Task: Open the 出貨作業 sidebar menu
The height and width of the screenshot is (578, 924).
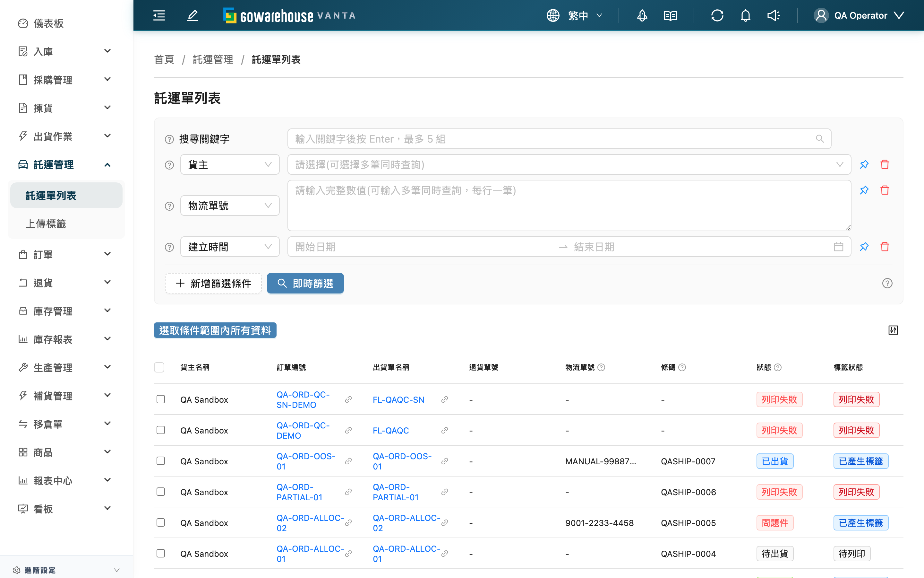Action: click(66, 136)
